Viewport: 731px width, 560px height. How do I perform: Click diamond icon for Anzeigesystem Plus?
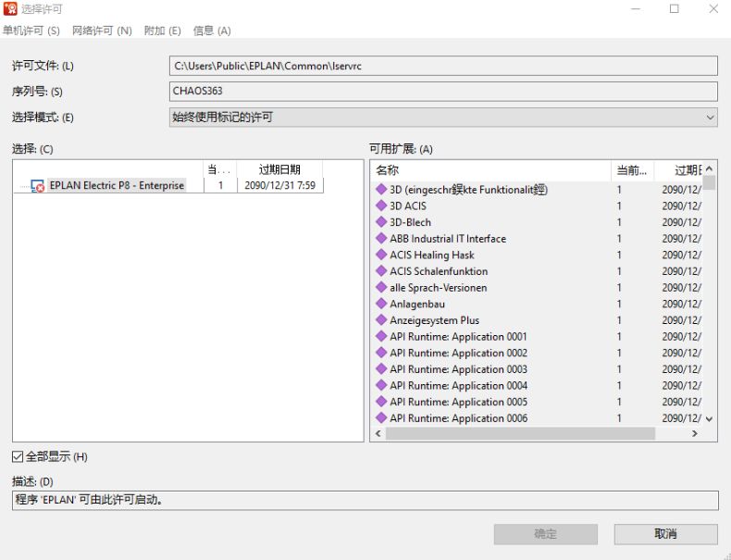[381, 320]
